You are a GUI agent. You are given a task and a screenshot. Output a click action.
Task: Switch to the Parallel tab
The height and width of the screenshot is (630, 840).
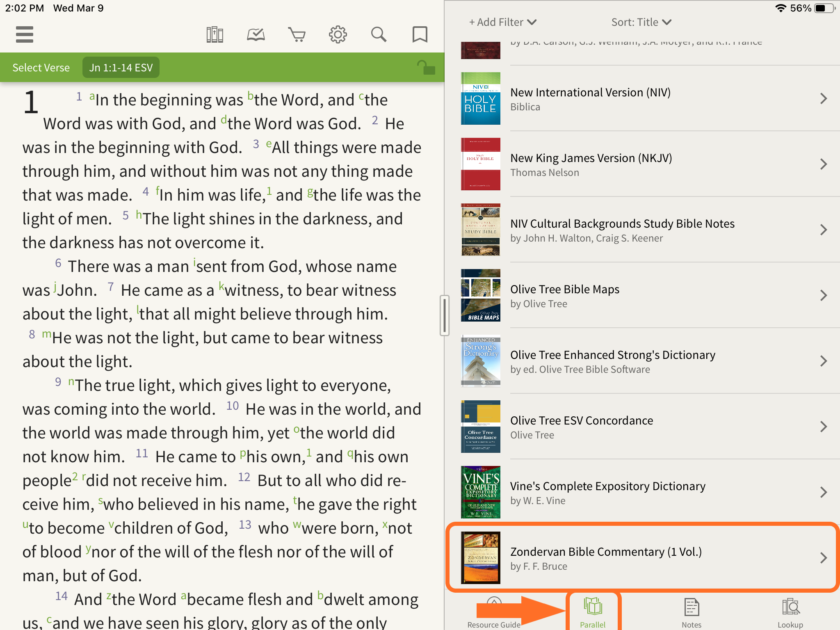pyautogui.click(x=593, y=613)
